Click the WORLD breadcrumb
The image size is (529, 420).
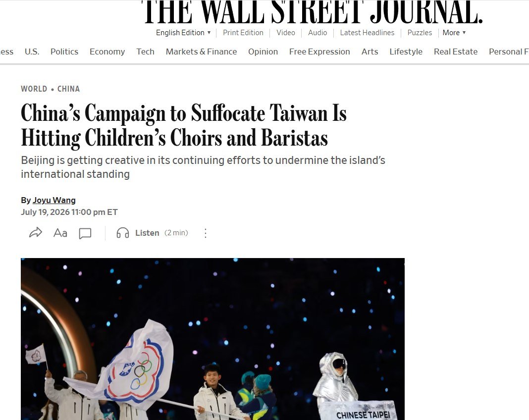[34, 89]
